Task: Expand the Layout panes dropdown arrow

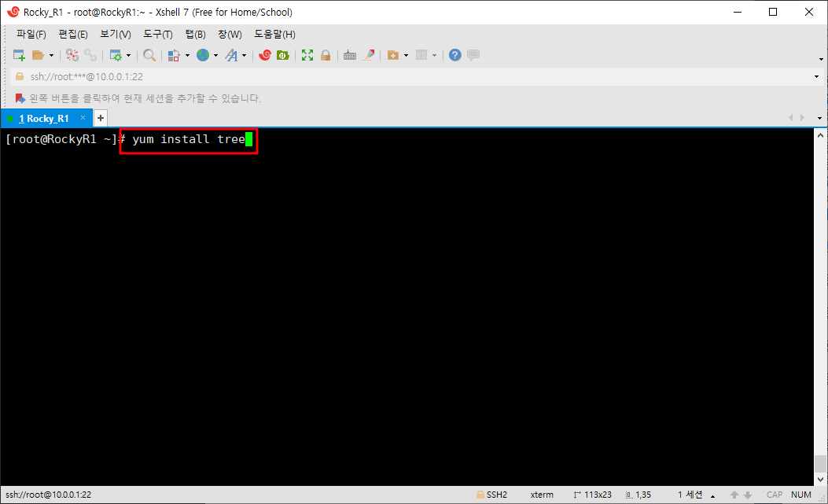Action: click(x=434, y=56)
